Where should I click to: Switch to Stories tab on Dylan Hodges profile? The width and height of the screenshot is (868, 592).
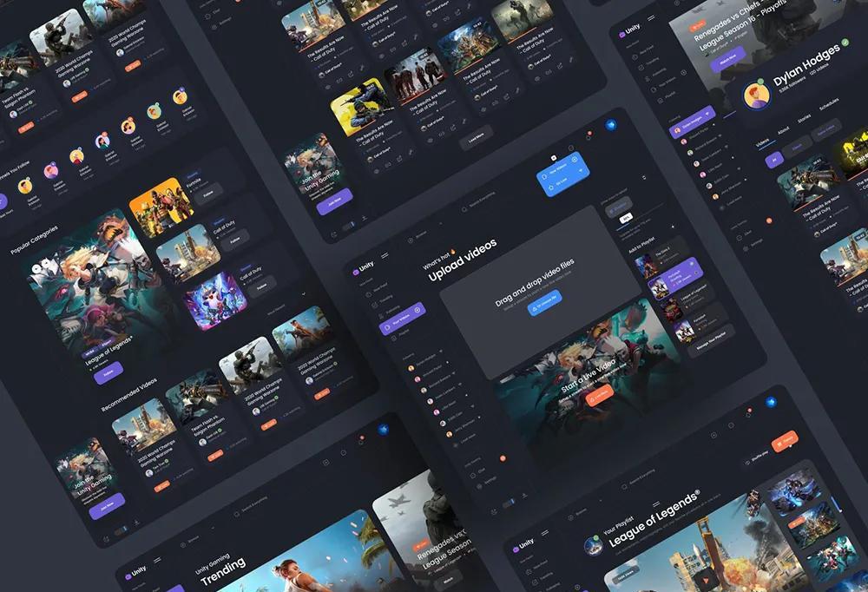(804, 119)
